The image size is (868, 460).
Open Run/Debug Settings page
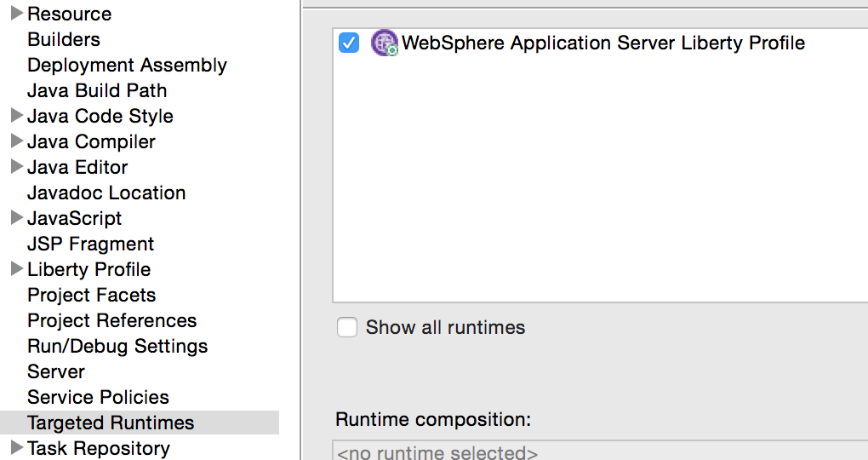117,345
